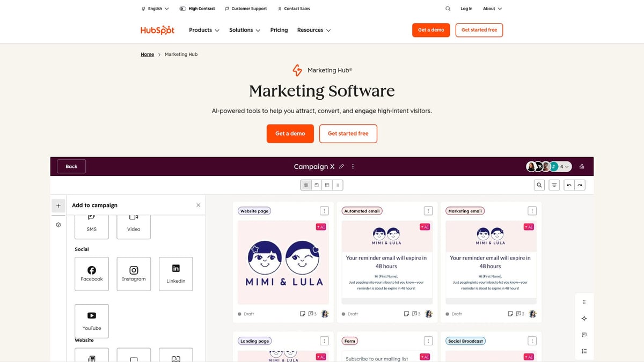Click the orange Get a demo header button
Screen dimensions: 644x362
[431, 30]
